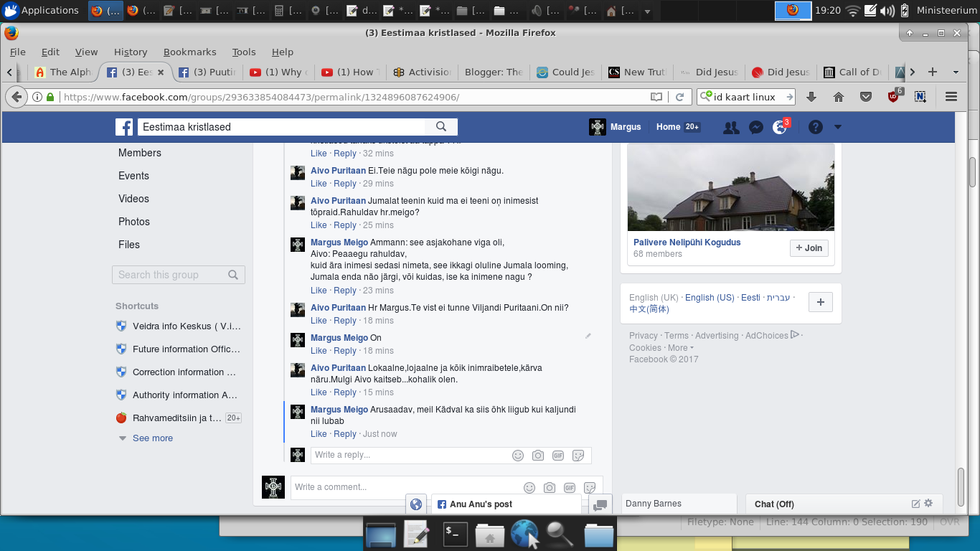Open Palivere Nelipühi Kogudus group link
Image resolution: width=980 pixels, height=551 pixels.
[687, 242]
